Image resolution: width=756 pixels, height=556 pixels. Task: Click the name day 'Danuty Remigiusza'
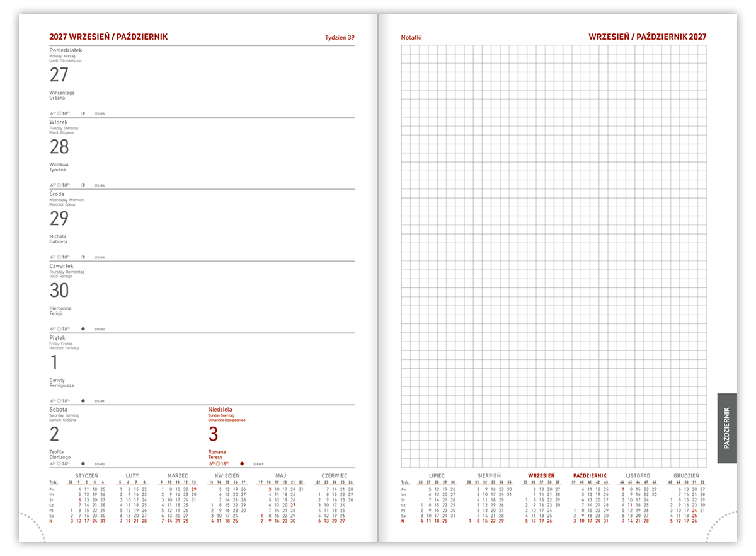coord(62,383)
